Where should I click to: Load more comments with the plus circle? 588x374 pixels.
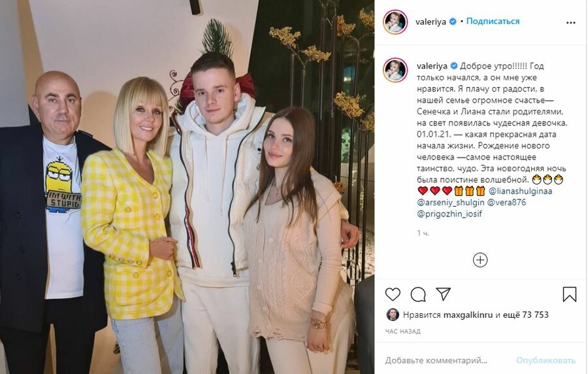[x=480, y=260]
